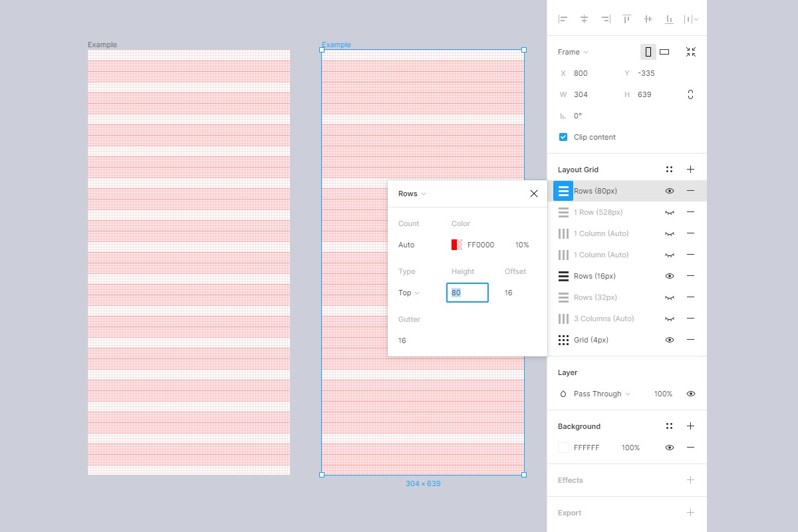Click the align bottom icon
The width and height of the screenshot is (798, 532).
(670, 19)
